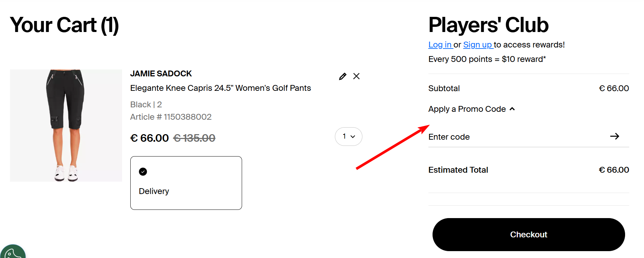Open the quantity dropdown showing 1
The width and height of the screenshot is (644, 258).
click(348, 137)
